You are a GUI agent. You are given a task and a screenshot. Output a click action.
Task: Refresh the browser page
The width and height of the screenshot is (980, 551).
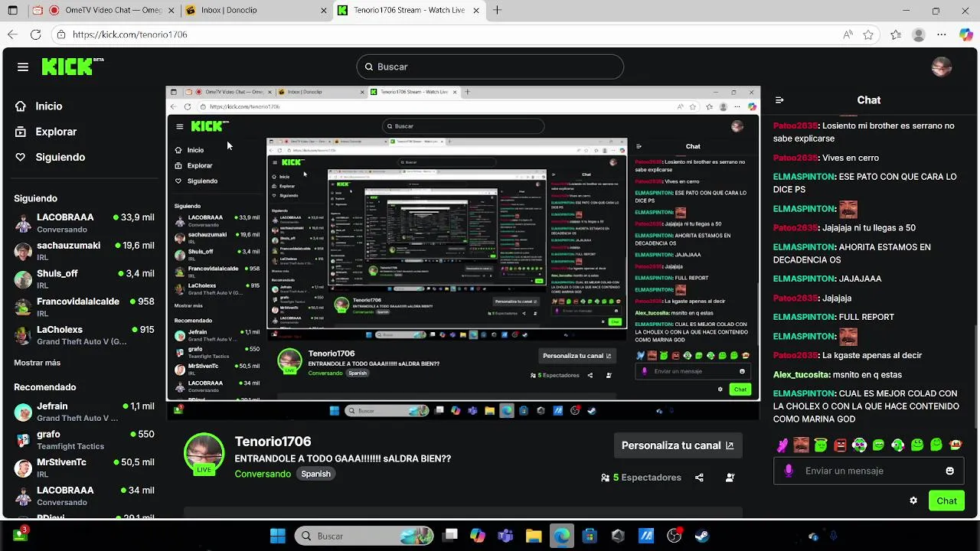pyautogui.click(x=35, y=34)
